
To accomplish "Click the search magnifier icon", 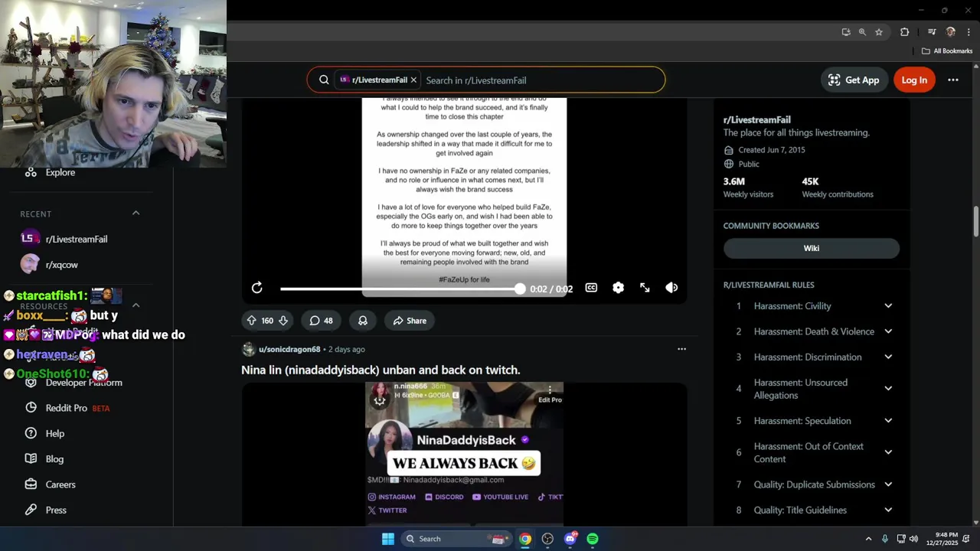I will (324, 80).
